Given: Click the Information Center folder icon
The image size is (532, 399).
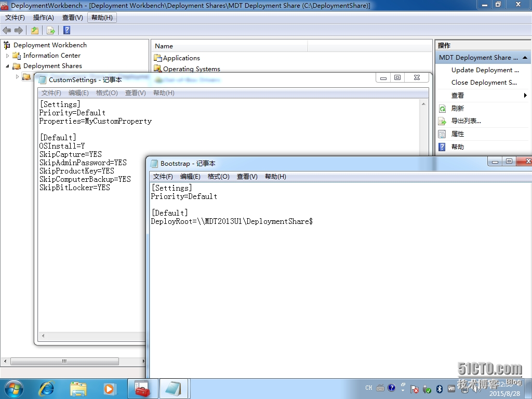Looking at the screenshot, I should 17,56.
